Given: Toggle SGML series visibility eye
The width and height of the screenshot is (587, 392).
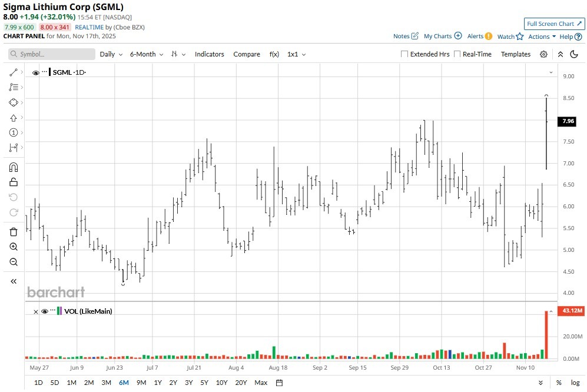Looking at the screenshot, I should click(x=36, y=72).
